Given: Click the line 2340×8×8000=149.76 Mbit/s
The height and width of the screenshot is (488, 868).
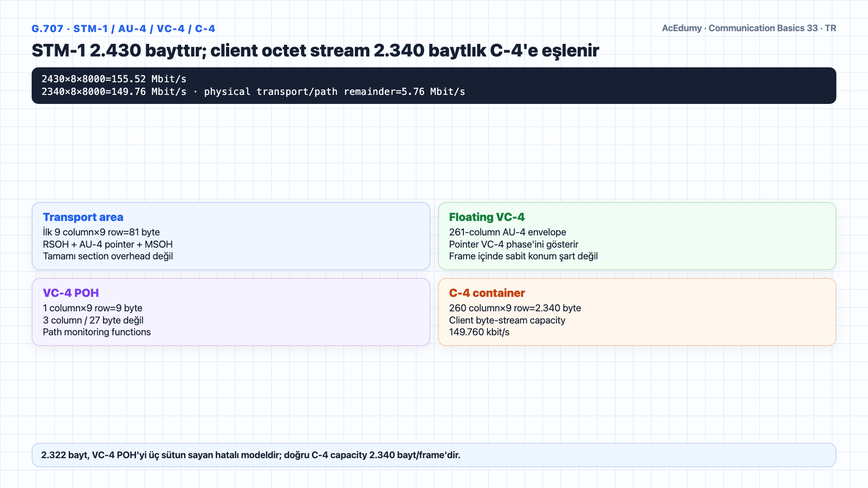Looking at the screenshot, I should (253, 92).
